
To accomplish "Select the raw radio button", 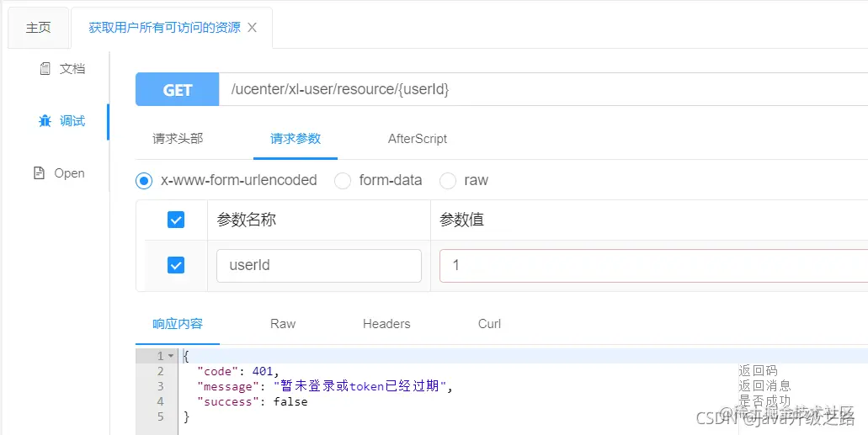I will [447, 180].
